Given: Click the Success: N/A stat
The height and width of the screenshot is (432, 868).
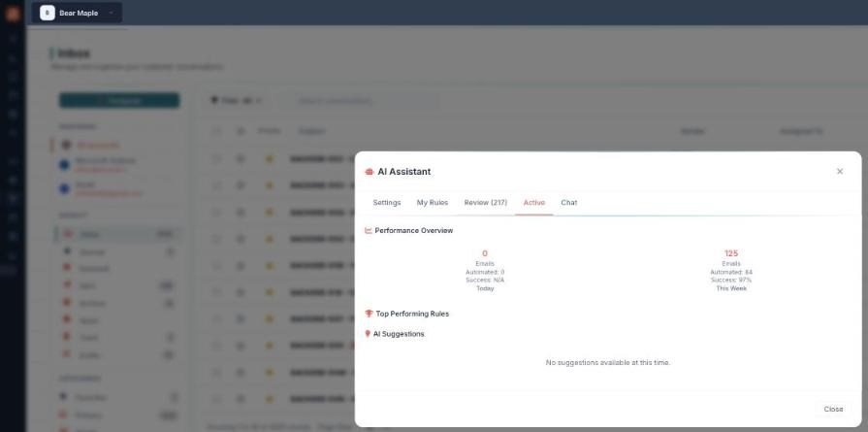Looking at the screenshot, I should [485, 281].
